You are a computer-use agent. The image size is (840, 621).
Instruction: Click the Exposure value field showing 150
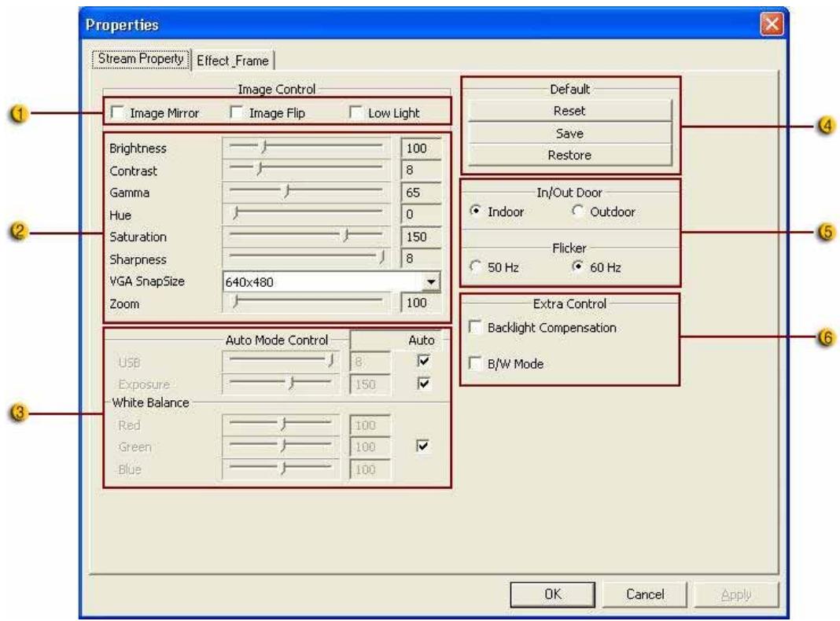click(x=370, y=384)
